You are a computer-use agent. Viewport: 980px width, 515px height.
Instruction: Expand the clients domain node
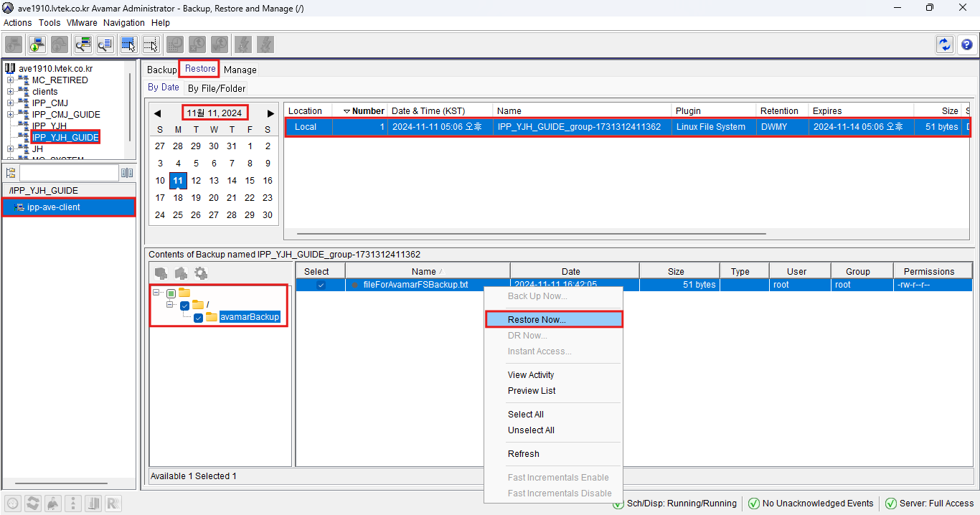11,92
